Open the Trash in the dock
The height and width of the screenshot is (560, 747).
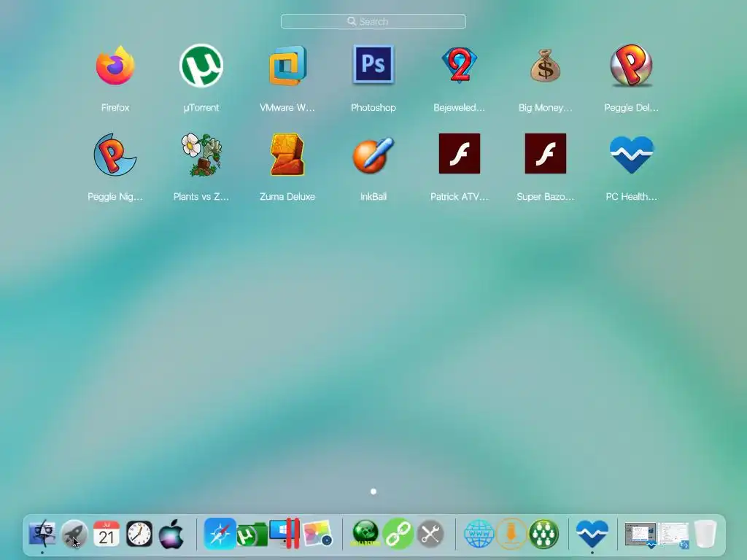705,534
